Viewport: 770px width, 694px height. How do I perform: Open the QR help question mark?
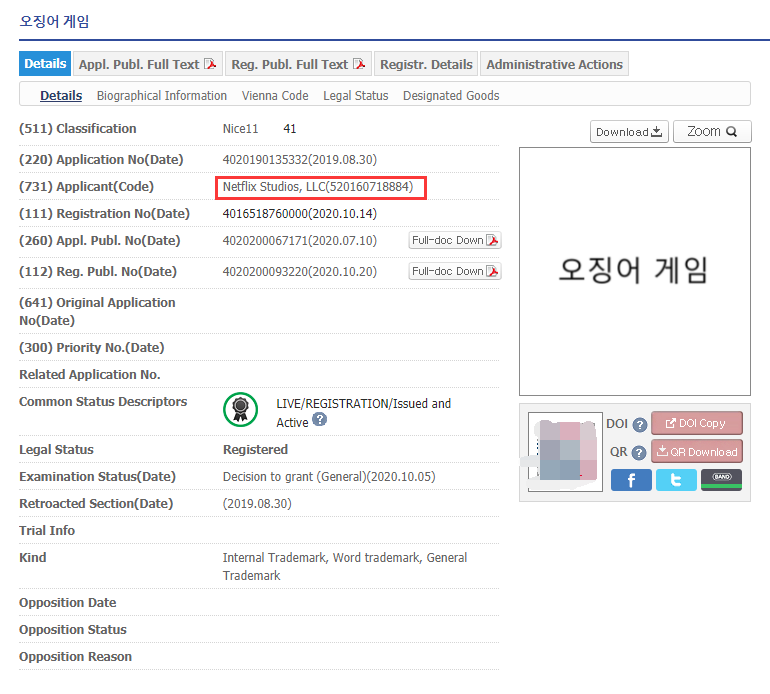pos(638,452)
